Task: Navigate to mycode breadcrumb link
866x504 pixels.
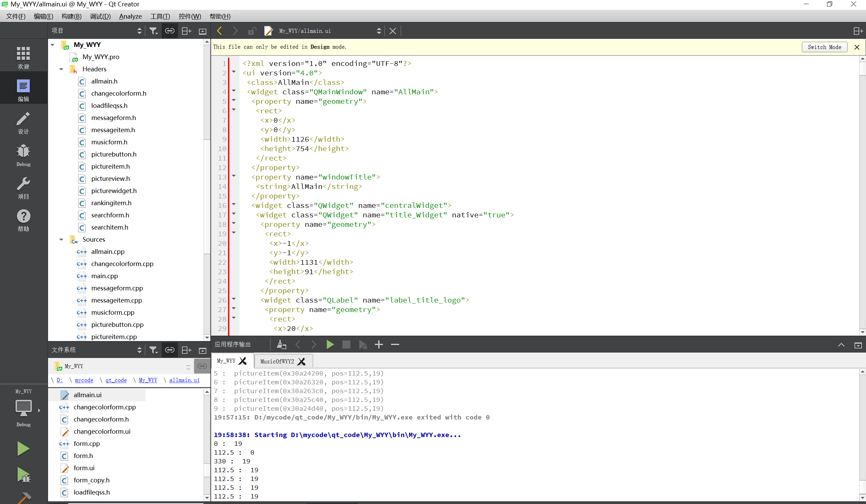Action: pos(84,380)
